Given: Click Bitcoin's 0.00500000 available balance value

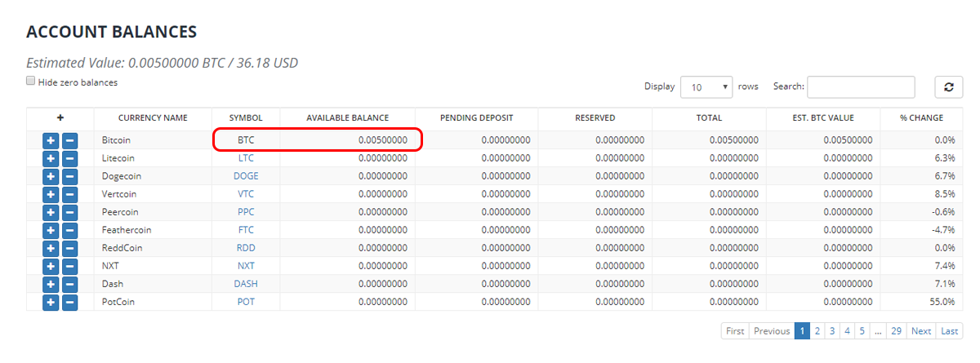Looking at the screenshot, I should coord(382,140).
